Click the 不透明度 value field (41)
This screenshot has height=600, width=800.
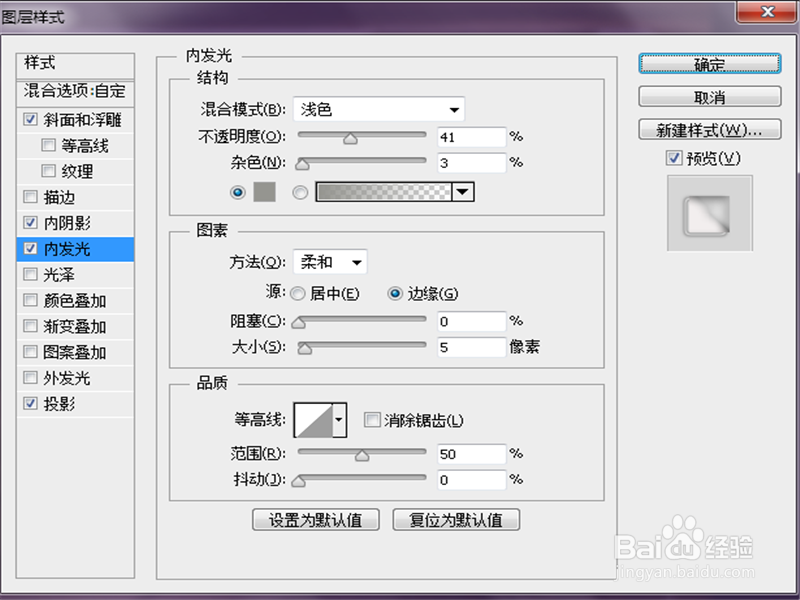click(472, 137)
